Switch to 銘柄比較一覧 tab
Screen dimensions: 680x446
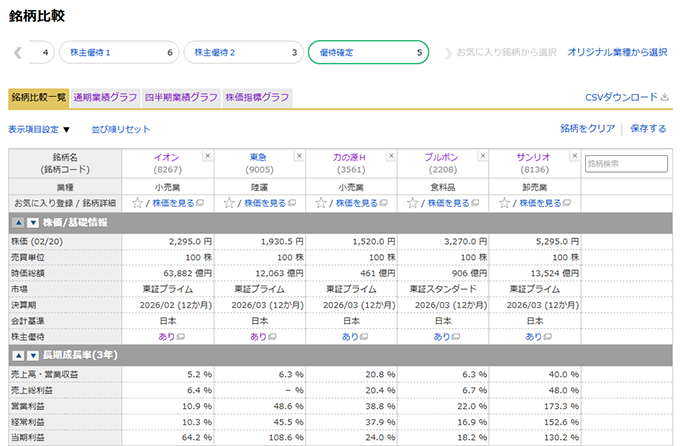[39, 97]
